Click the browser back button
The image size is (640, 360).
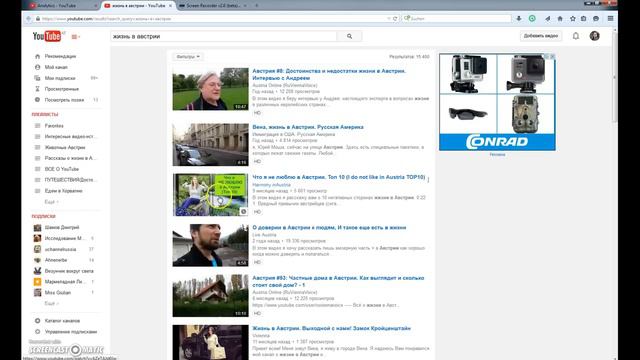pos(28,19)
